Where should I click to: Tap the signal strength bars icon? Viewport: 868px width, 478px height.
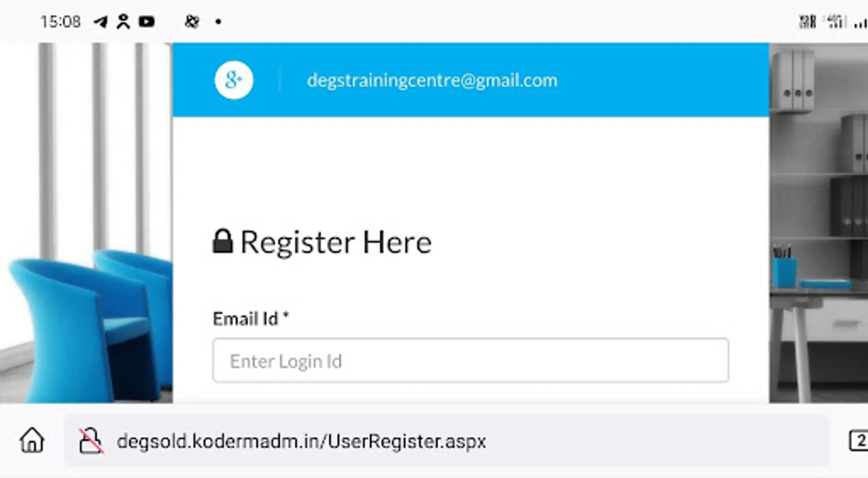coord(861,23)
